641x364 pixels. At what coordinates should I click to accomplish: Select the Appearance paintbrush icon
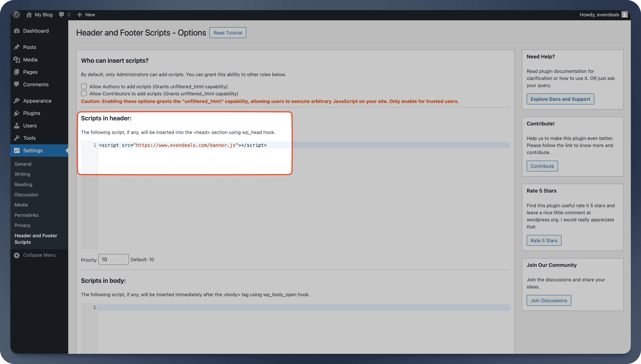coord(17,100)
